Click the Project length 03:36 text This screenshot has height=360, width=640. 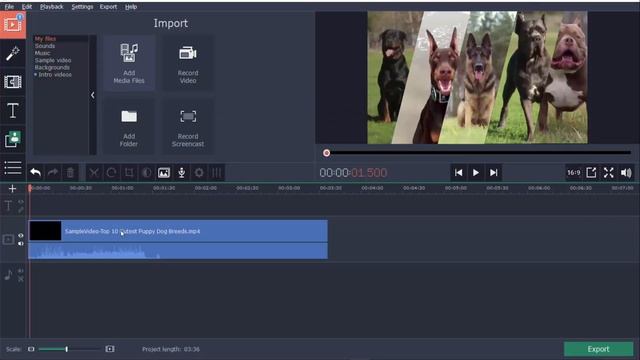click(171, 349)
